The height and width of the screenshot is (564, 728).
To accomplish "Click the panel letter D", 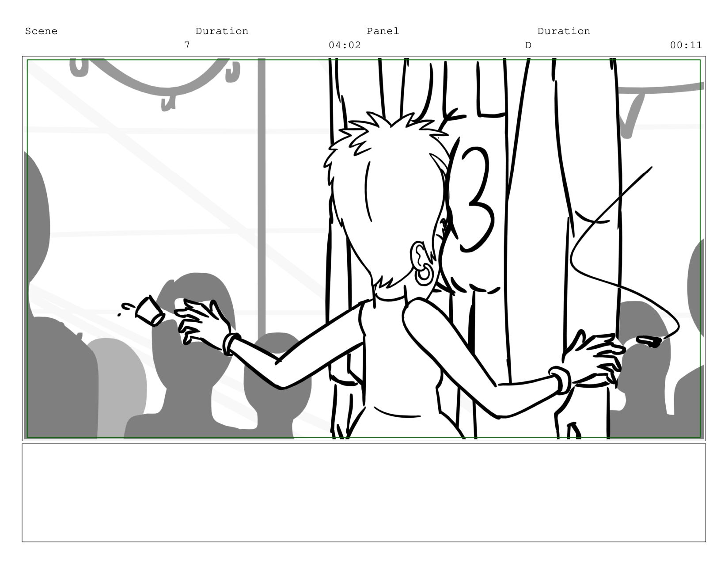I will click(528, 45).
